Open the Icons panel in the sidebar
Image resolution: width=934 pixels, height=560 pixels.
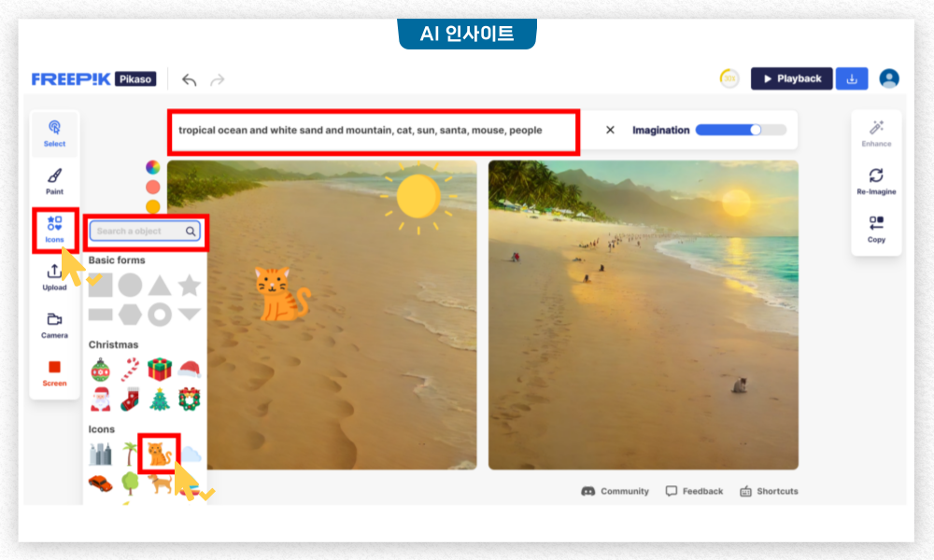click(x=54, y=229)
